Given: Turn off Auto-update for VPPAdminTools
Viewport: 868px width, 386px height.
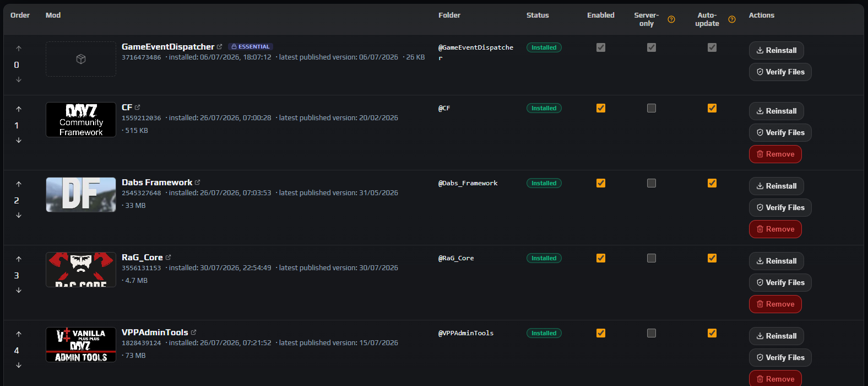Looking at the screenshot, I should [x=712, y=333].
